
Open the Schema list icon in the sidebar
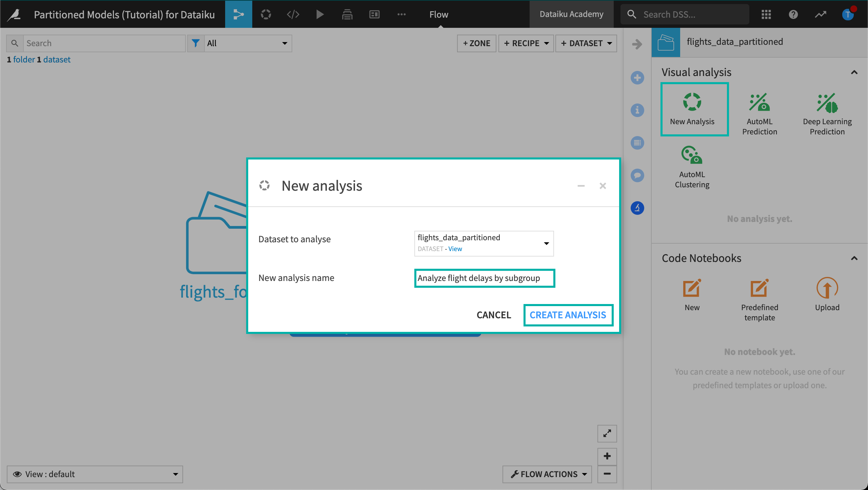click(637, 143)
